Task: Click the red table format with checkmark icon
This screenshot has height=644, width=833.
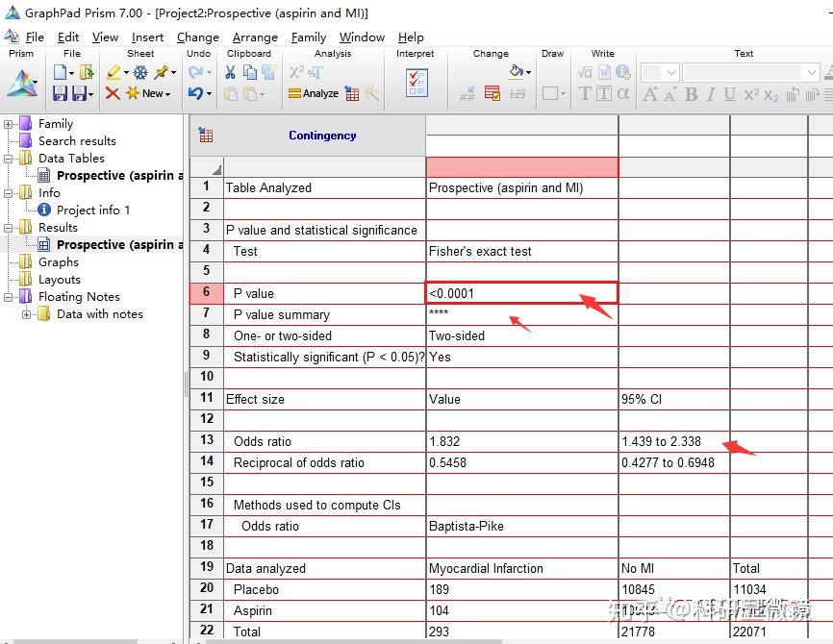Action: tap(492, 93)
